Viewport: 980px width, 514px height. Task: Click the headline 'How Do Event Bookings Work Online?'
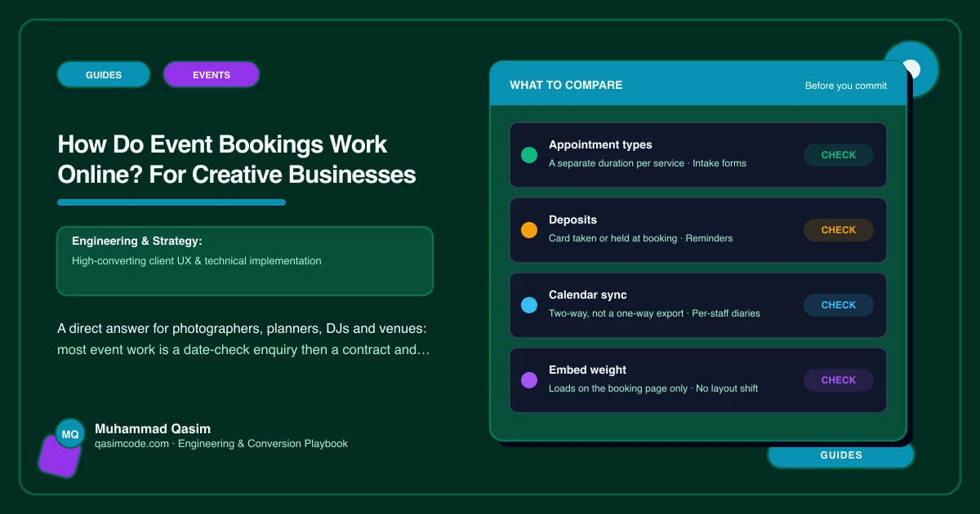pyautogui.click(x=237, y=160)
